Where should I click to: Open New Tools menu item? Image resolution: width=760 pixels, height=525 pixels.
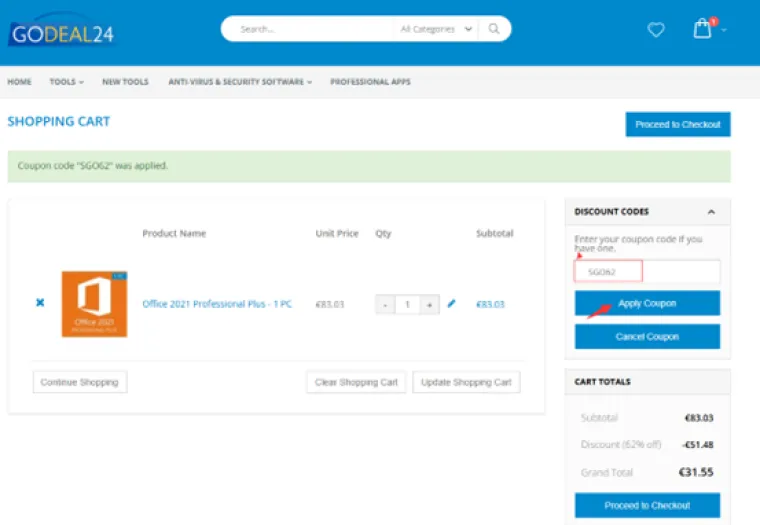click(x=126, y=82)
